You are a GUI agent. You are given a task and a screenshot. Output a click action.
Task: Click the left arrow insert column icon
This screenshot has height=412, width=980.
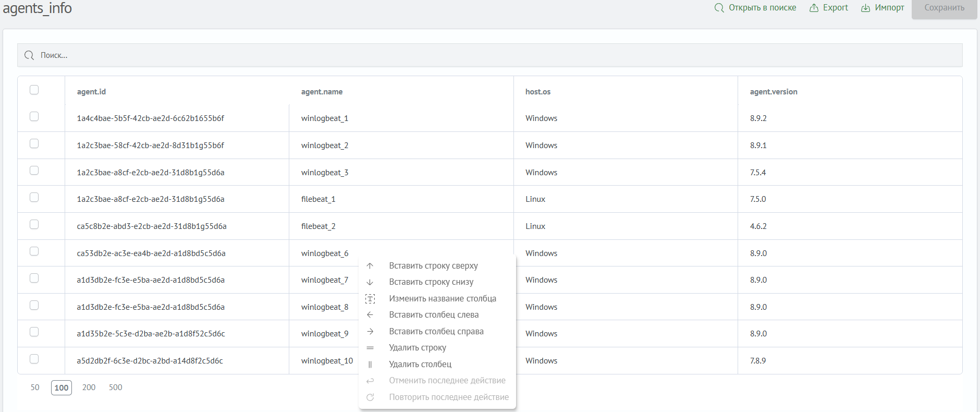tap(370, 315)
